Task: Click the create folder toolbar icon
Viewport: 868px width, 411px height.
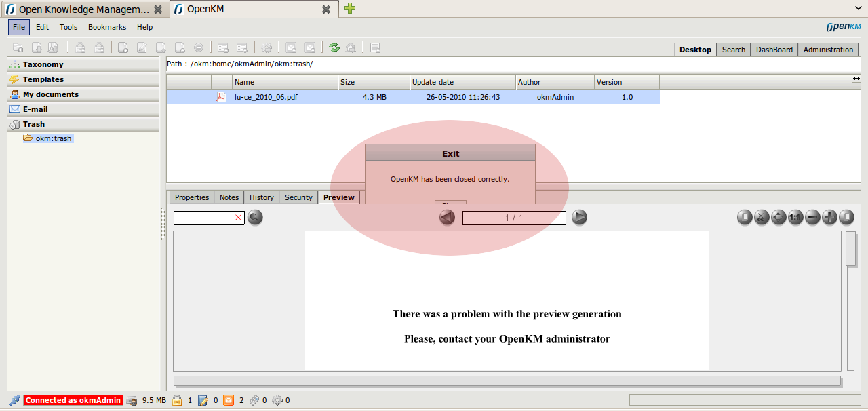Action: coord(19,47)
